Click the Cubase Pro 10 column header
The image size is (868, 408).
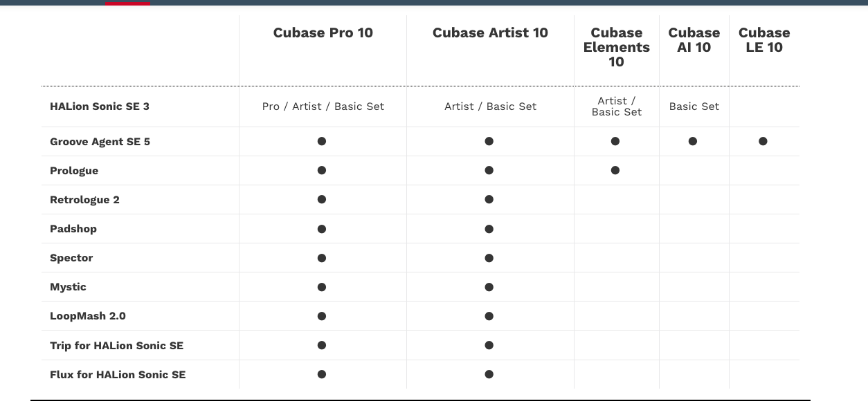323,33
